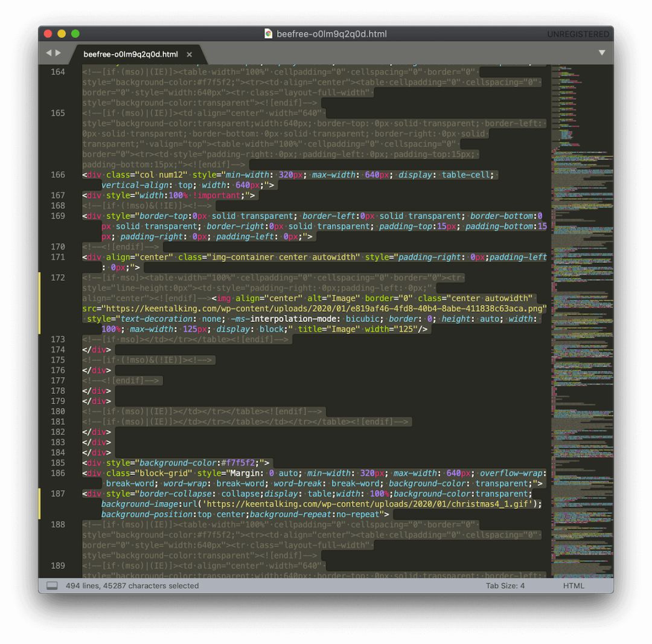This screenshot has width=652, height=644.
Task: Click '494 lines, 45287 characters selected' status text
Action: [132, 586]
